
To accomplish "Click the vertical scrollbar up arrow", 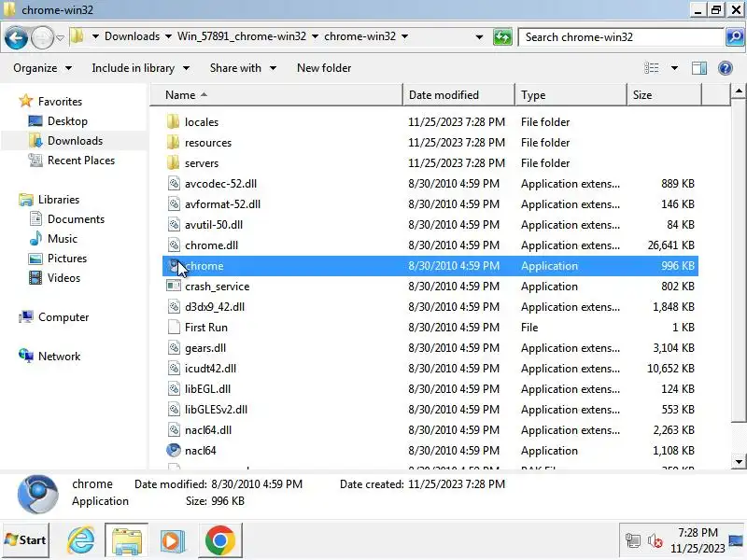I will point(739,91).
